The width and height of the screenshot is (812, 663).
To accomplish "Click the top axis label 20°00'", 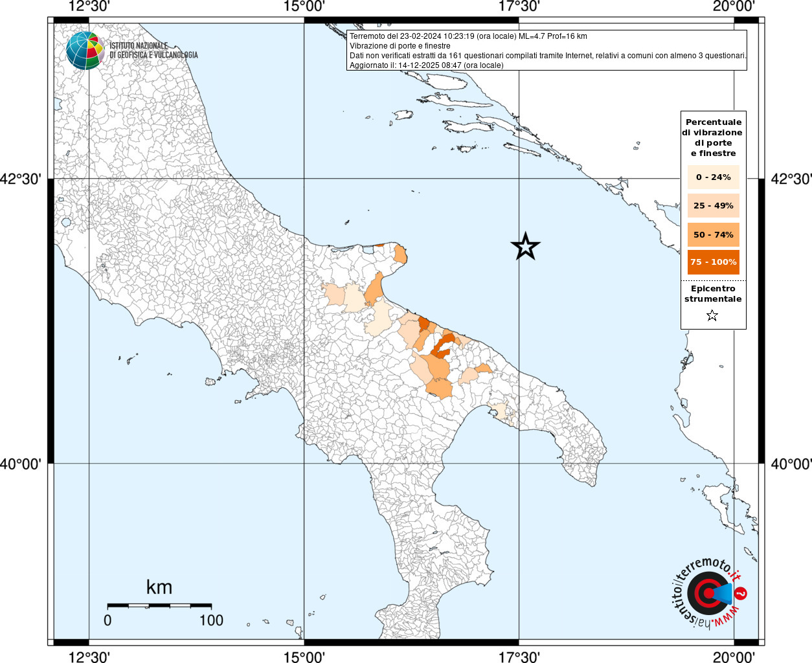I will 734,6.
